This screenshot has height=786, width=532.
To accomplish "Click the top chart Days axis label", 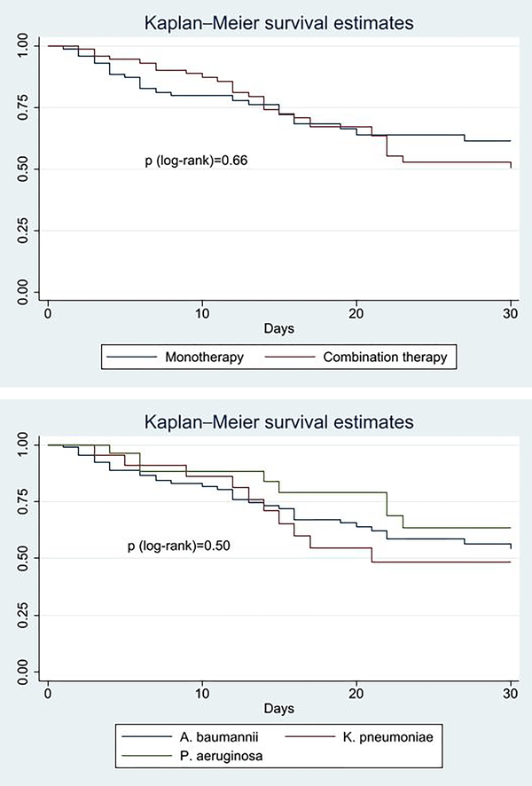I will tap(279, 329).
